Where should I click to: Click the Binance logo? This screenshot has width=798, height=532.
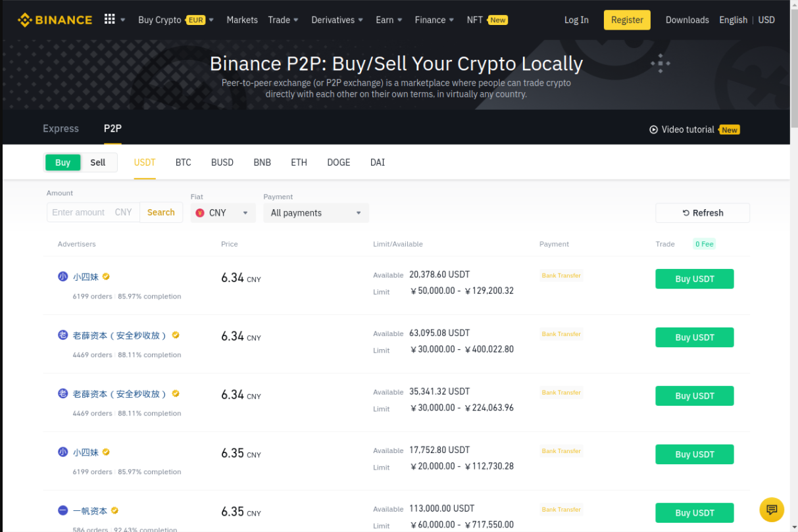(x=55, y=20)
